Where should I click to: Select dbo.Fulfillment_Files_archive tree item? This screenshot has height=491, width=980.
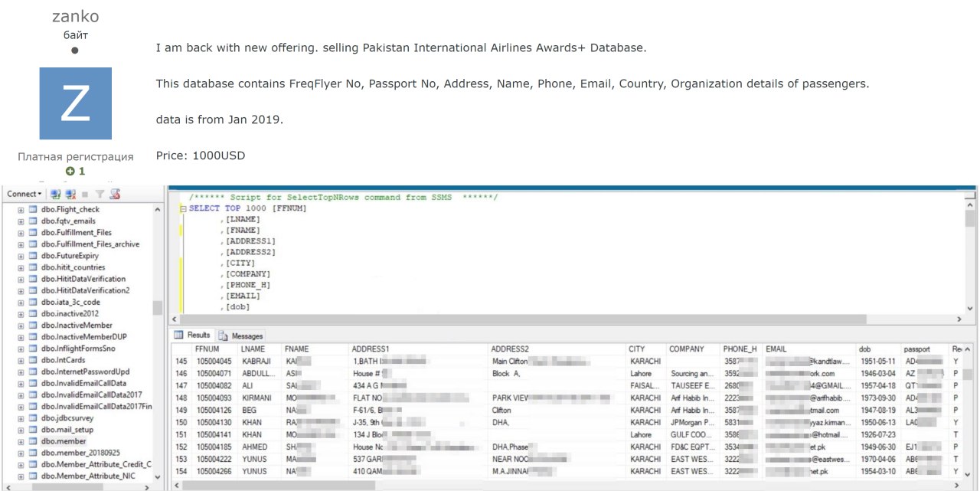(x=90, y=244)
